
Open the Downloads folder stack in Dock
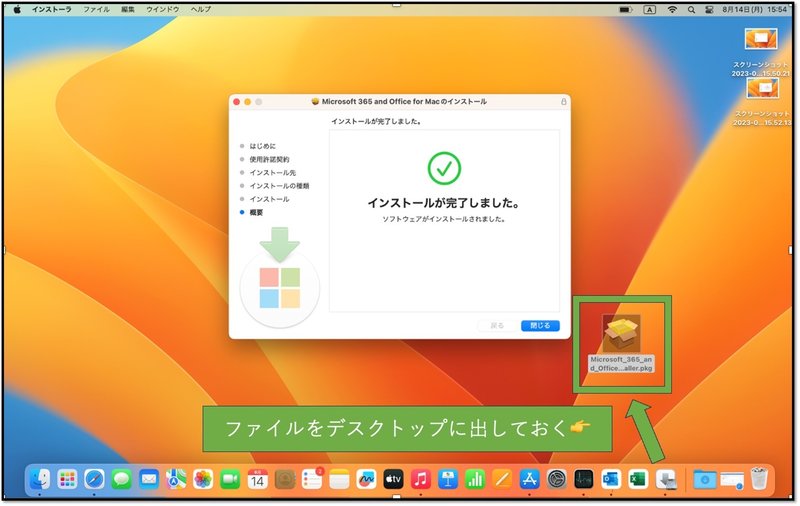[x=705, y=479]
